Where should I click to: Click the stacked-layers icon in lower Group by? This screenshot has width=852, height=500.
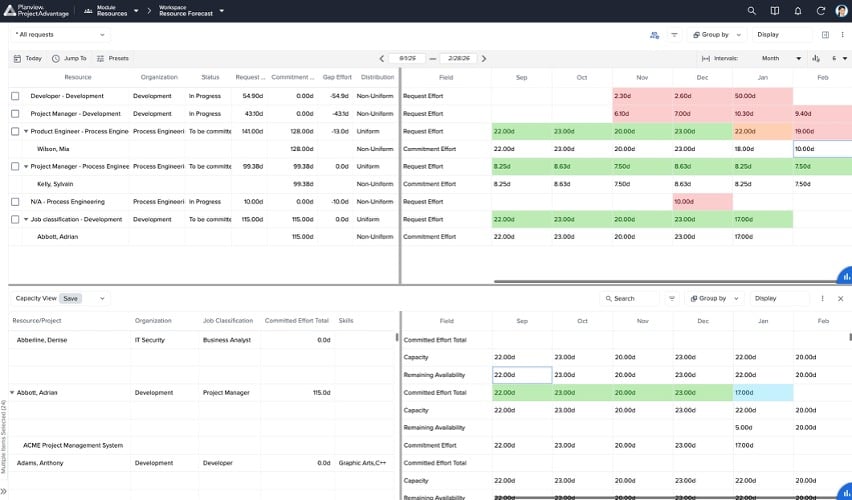pos(694,298)
